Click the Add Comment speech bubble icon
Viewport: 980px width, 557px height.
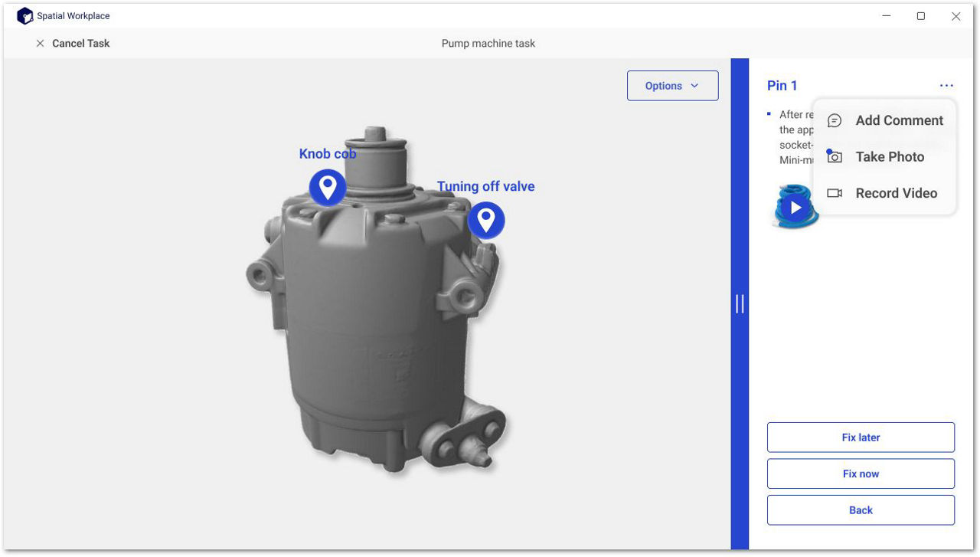click(x=835, y=121)
